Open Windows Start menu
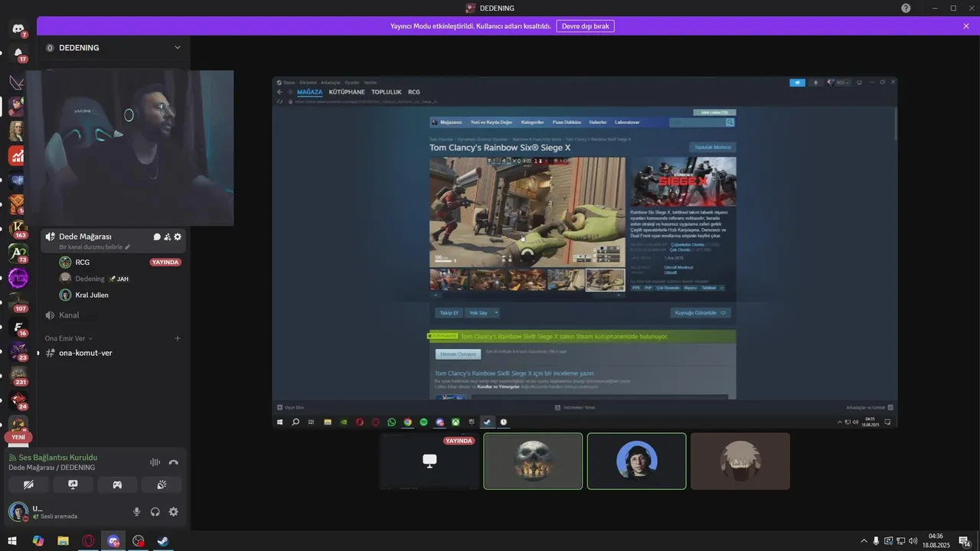This screenshot has width=980, height=551. pos(13,541)
